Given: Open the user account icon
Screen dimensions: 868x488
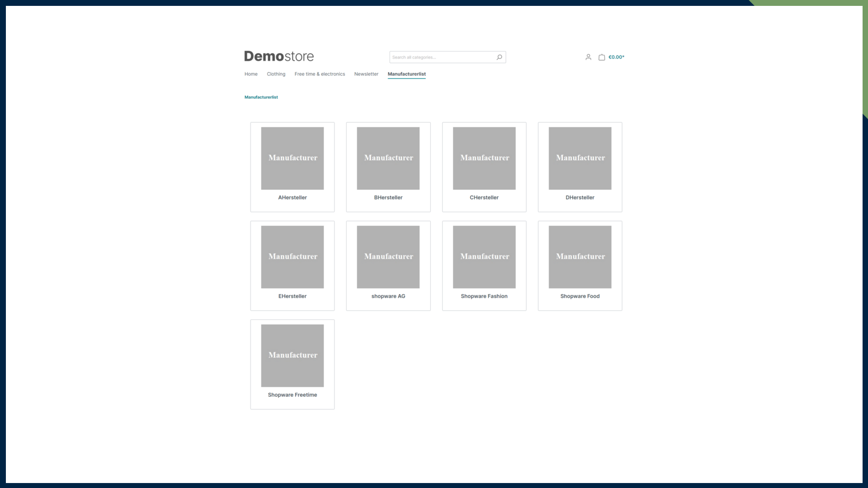Looking at the screenshot, I should pos(588,57).
